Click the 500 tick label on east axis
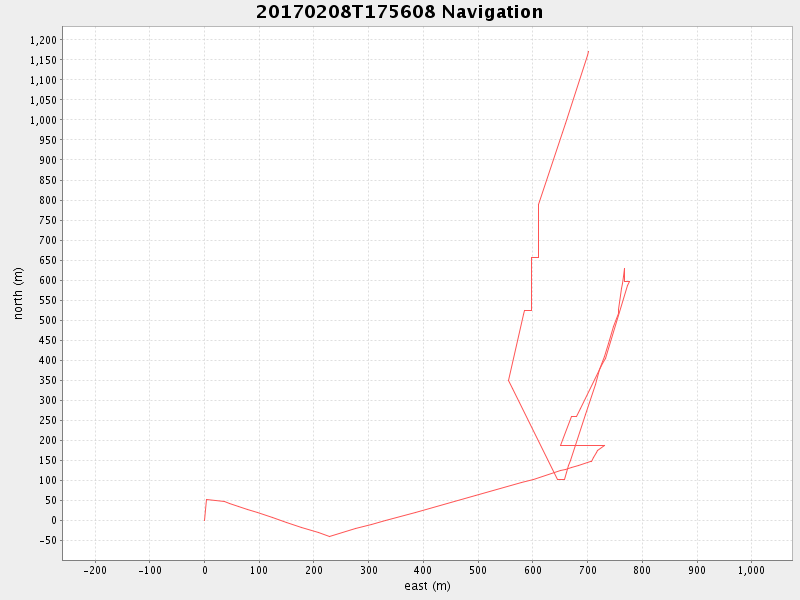800x600 pixels. (x=478, y=570)
